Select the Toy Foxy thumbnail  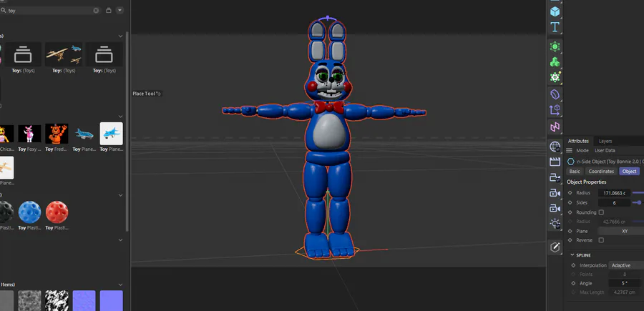[29, 134]
